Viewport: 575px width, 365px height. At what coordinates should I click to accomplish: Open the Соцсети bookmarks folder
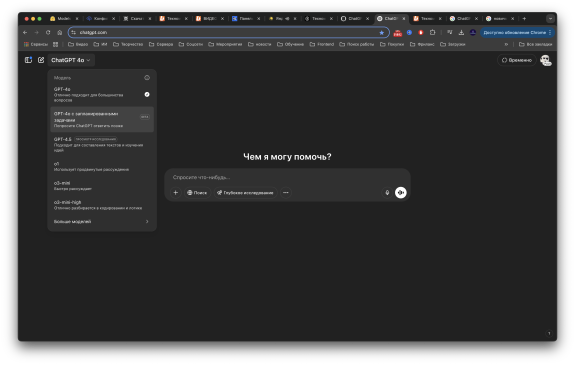click(191, 44)
